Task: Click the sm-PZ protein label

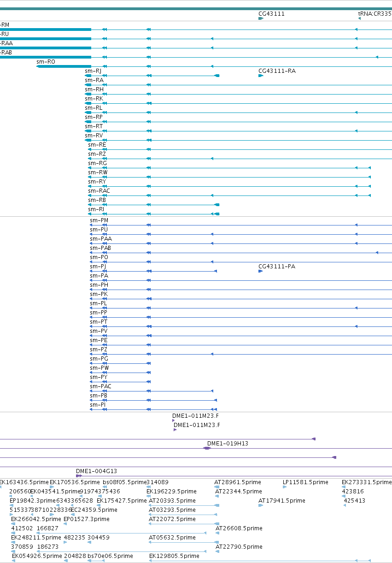Action: [99, 350]
